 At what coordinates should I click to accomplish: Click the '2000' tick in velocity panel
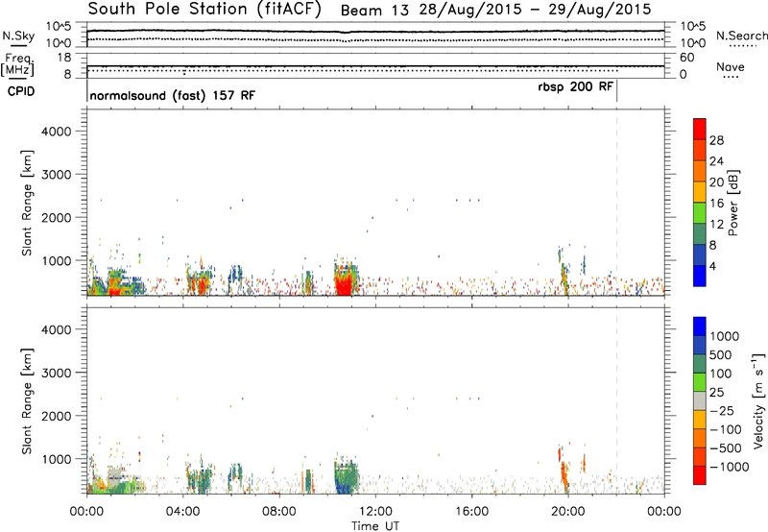[56, 416]
